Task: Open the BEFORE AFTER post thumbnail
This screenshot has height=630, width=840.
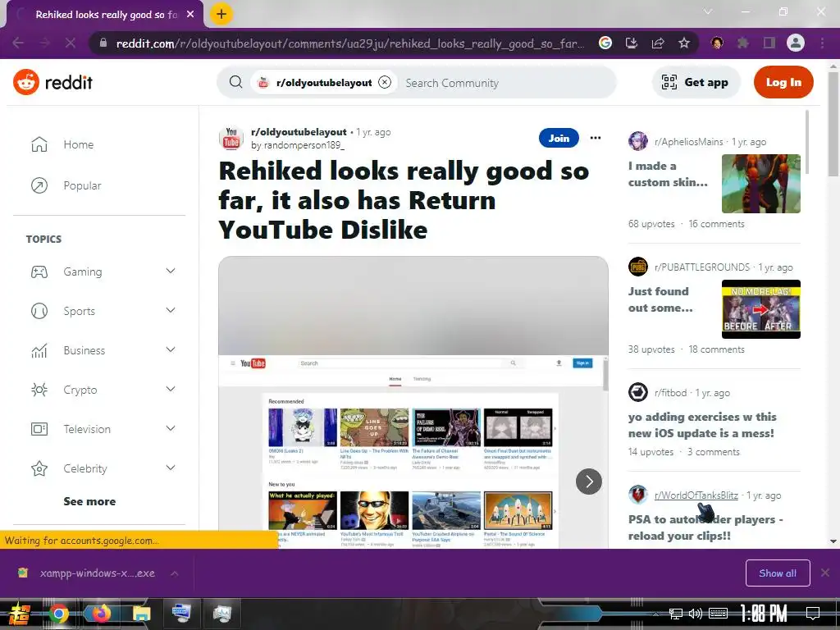Action: 760,309
